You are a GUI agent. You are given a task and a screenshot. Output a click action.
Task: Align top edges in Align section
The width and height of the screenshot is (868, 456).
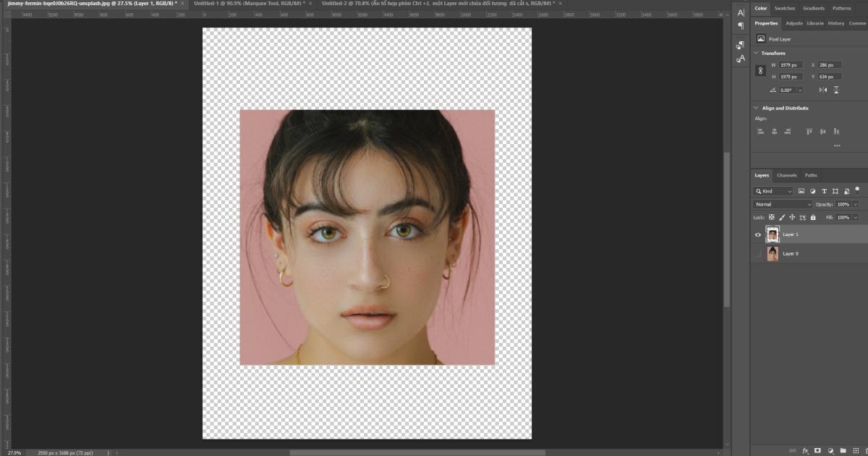(810, 131)
